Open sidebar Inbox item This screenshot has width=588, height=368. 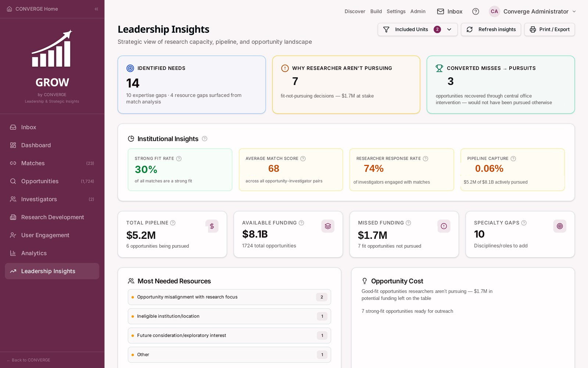[52, 127]
